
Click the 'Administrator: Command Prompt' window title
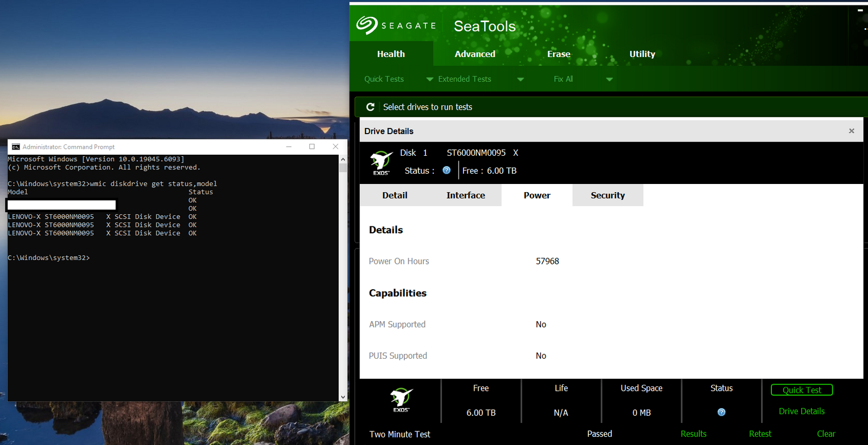tap(69, 147)
